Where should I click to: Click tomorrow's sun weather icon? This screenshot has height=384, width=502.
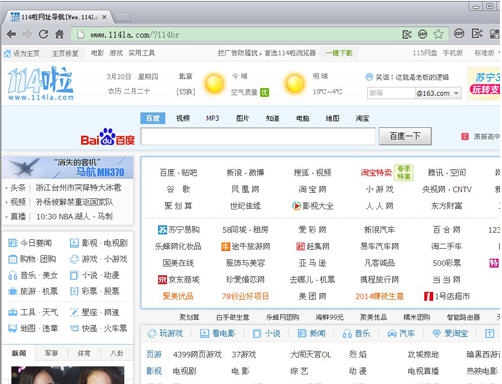click(295, 83)
